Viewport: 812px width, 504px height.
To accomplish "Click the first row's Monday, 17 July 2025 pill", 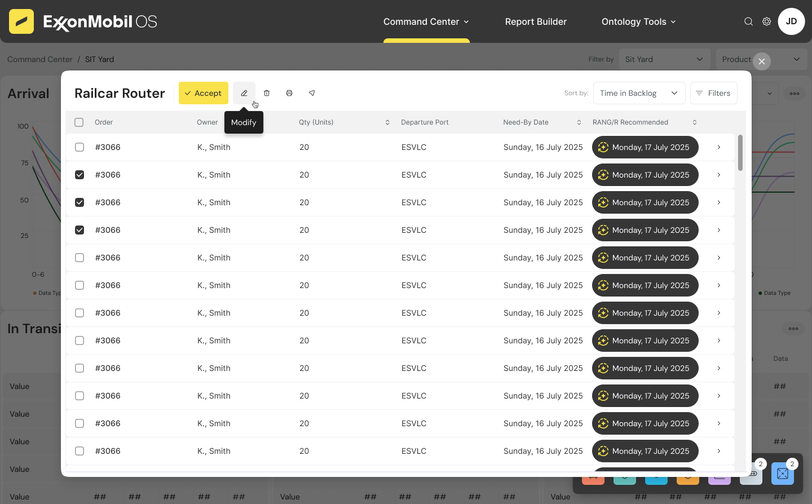I will pos(645,147).
